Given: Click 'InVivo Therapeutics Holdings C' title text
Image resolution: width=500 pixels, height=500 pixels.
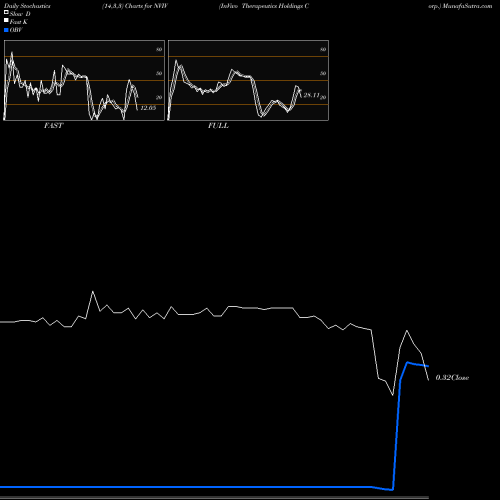Looking at the screenshot, I should (264, 6).
